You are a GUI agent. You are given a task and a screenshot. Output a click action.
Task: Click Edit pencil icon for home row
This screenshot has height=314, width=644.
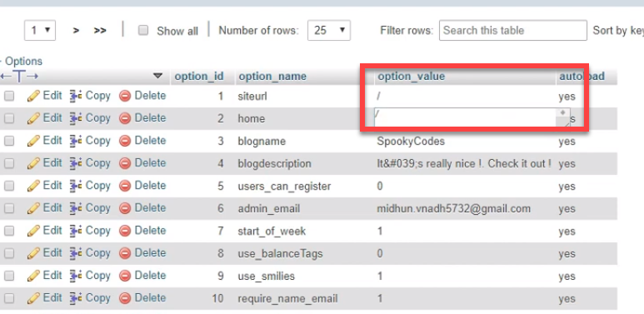tap(33, 118)
